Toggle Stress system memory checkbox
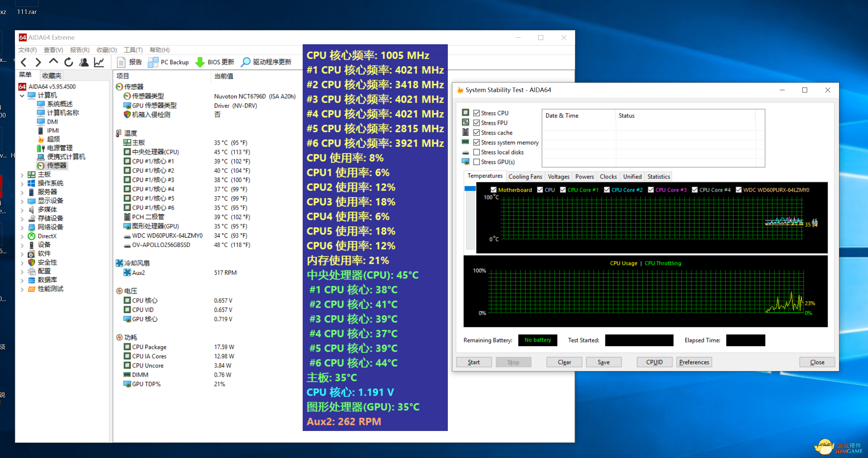868x458 pixels. (x=476, y=142)
